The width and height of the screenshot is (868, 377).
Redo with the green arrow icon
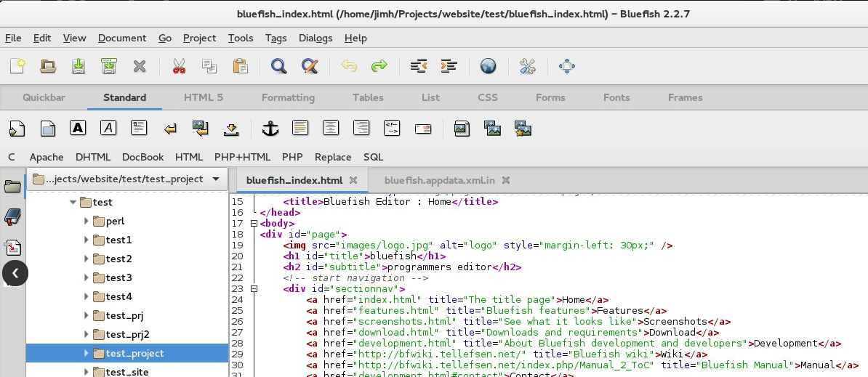point(379,66)
